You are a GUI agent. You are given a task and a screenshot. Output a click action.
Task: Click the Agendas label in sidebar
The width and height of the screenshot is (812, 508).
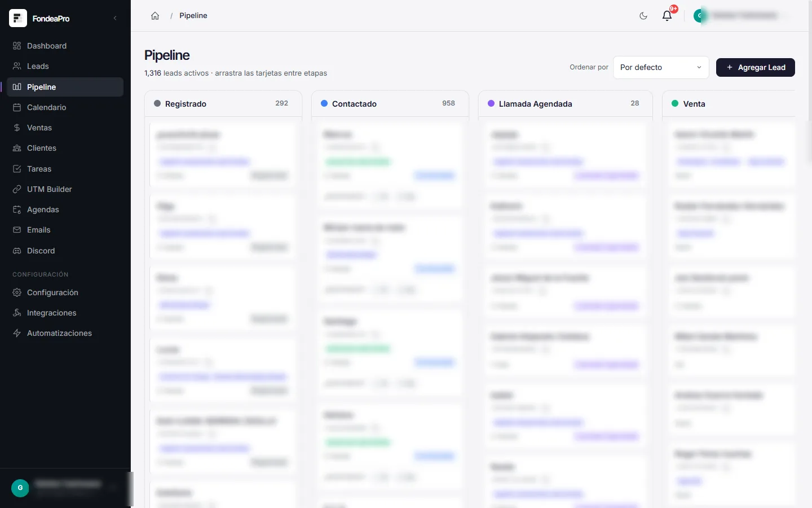[43, 209]
